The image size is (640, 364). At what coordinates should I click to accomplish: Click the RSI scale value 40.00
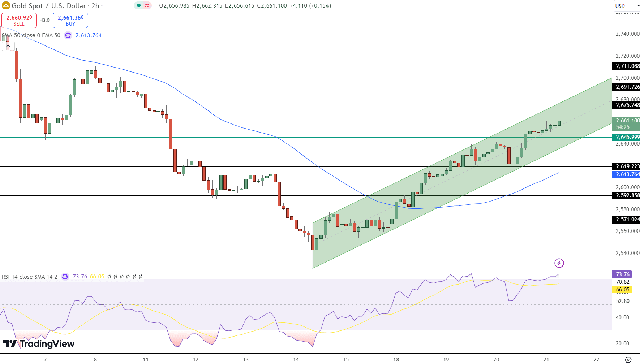pos(622,317)
